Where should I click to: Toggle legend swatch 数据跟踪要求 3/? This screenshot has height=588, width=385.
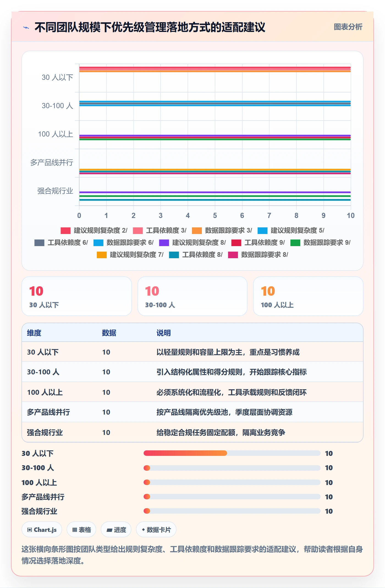click(197, 230)
